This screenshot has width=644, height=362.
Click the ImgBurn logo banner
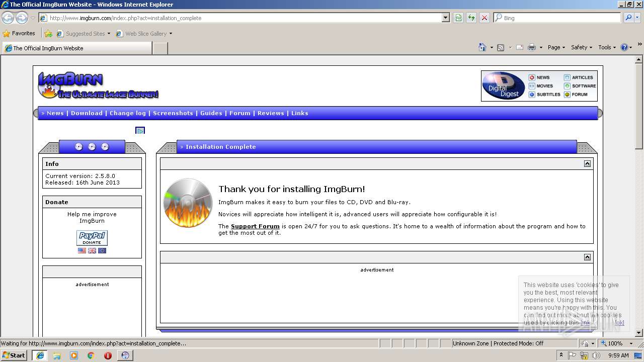click(98, 85)
